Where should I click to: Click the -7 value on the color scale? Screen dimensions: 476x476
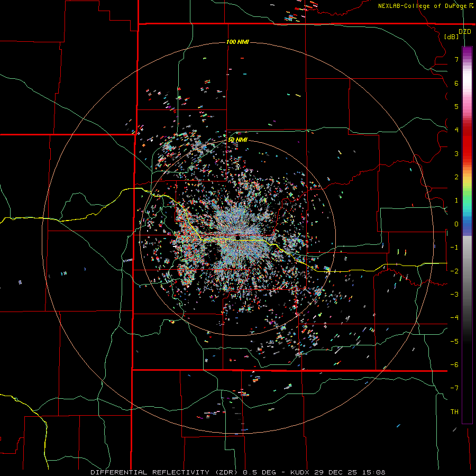point(454,388)
